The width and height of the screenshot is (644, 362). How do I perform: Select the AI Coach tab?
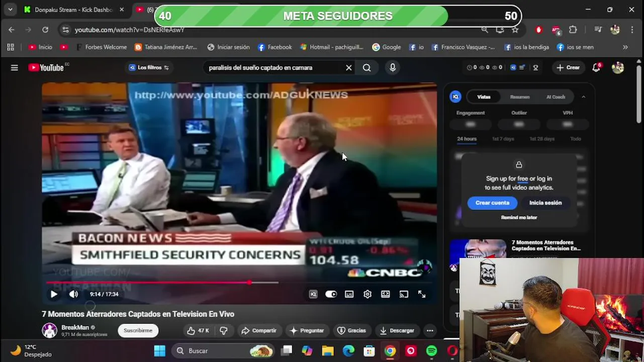point(556,97)
